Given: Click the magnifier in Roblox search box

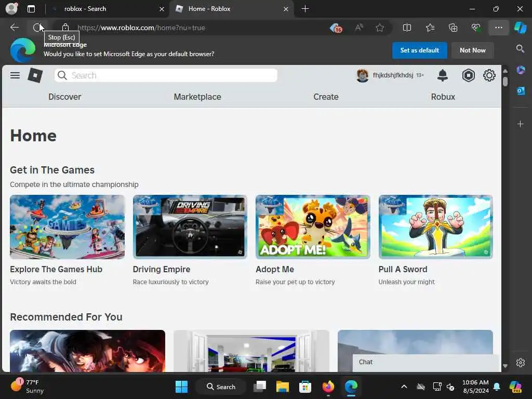Looking at the screenshot, I should 62,75.
